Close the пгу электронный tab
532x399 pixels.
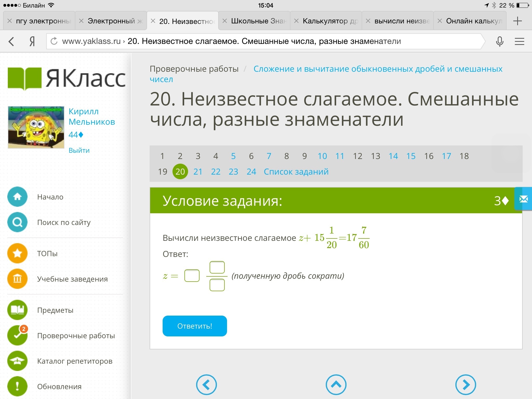coord(10,21)
